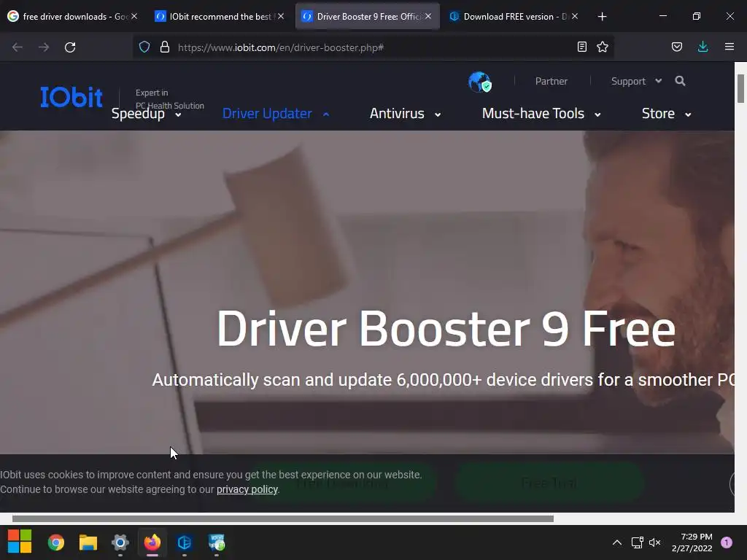This screenshot has width=747, height=560.
Task: Click the IObit logo
Action: [71, 97]
